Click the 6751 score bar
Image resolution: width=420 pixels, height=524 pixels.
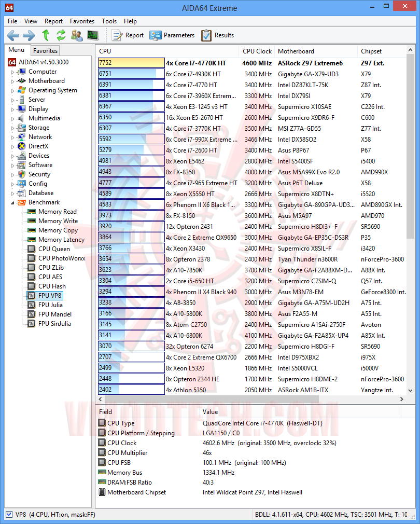coord(131,74)
